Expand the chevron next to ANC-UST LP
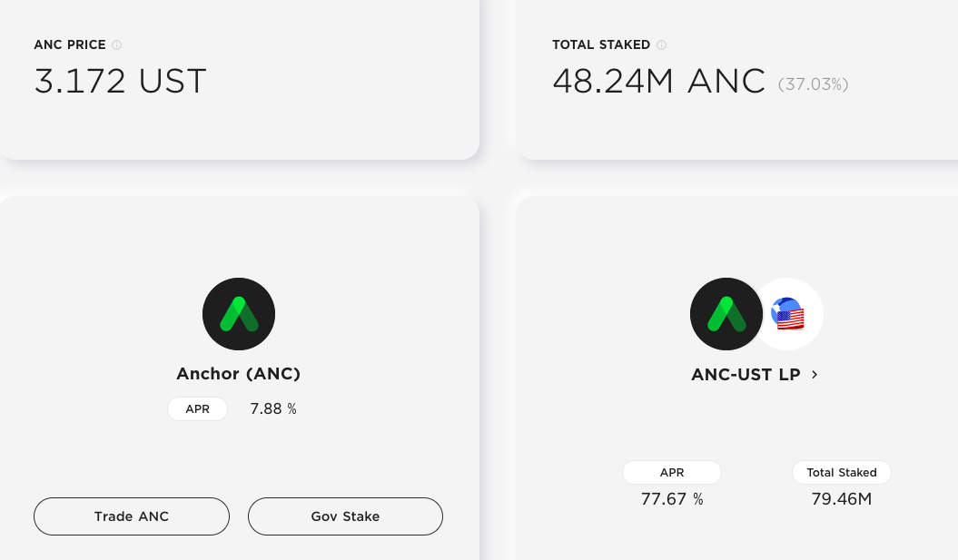 [x=815, y=374]
